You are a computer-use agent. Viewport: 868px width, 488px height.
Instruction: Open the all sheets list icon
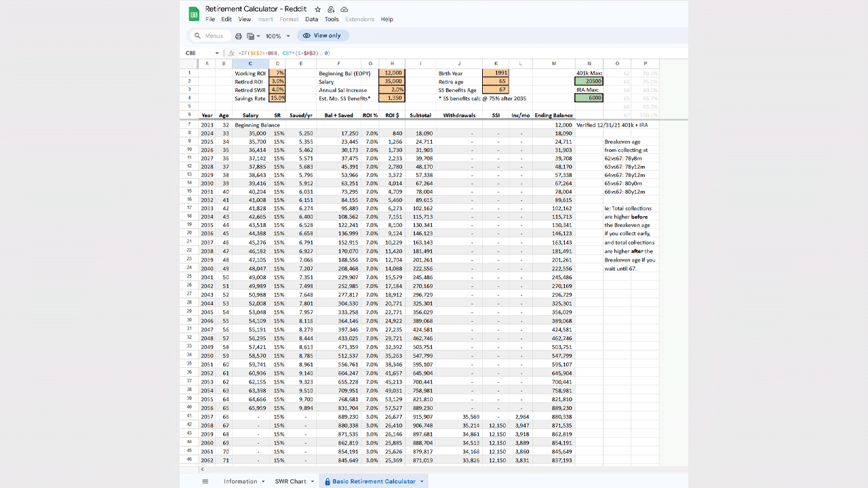pyautogui.click(x=205, y=481)
